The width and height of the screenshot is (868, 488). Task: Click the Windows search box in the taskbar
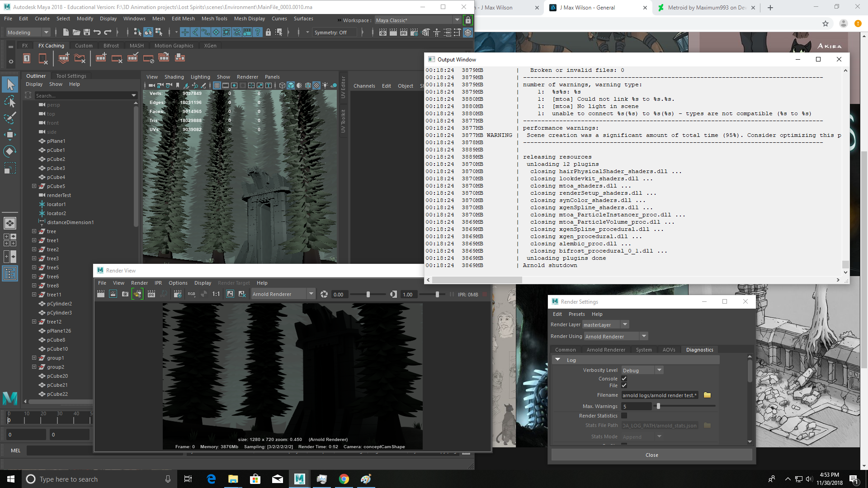[x=90, y=479]
